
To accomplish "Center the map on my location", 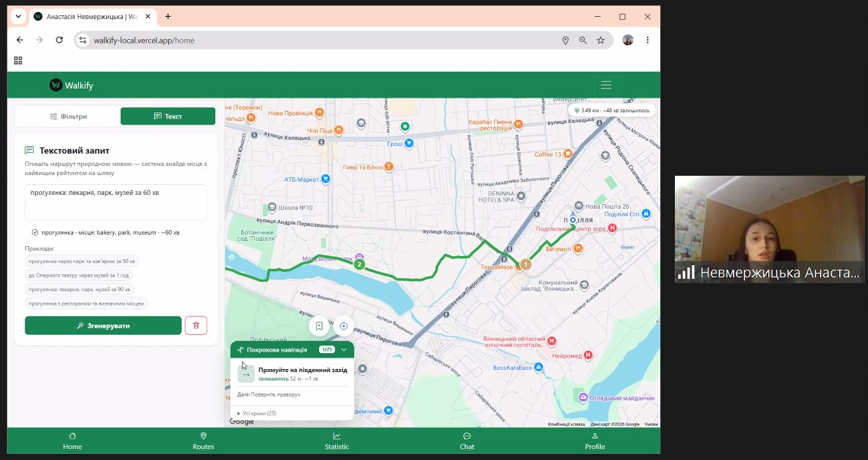I will tap(344, 326).
